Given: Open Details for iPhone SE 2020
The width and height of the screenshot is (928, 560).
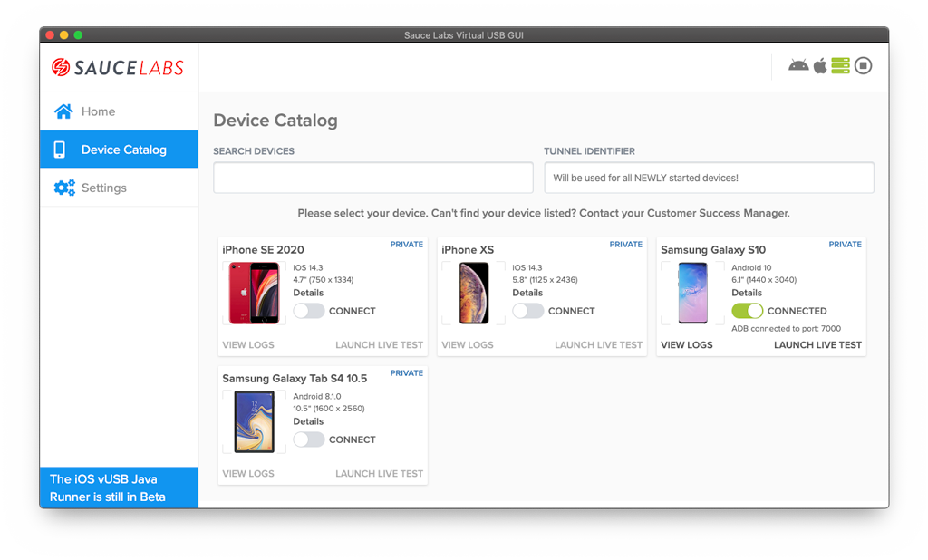Looking at the screenshot, I should click(x=308, y=293).
